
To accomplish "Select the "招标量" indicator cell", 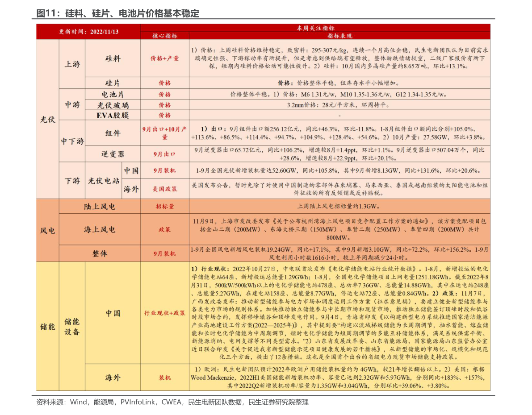I will (x=164, y=207).
